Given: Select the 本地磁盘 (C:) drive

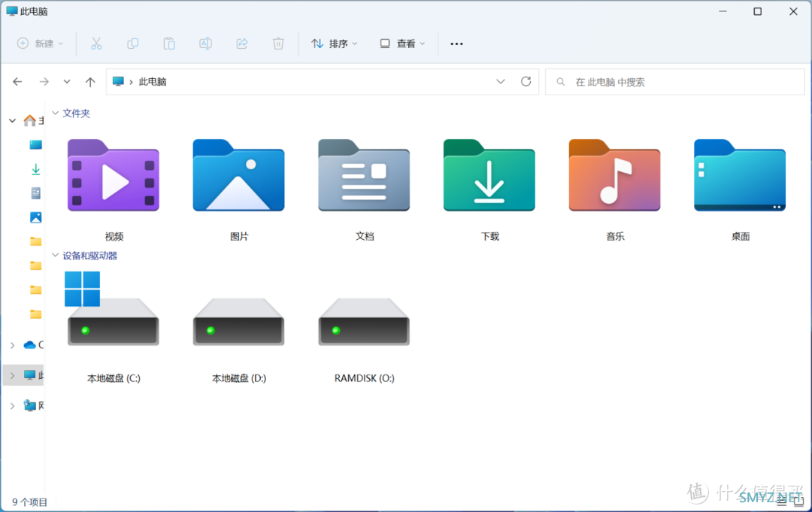Looking at the screenshot, I should pos(114,327).
